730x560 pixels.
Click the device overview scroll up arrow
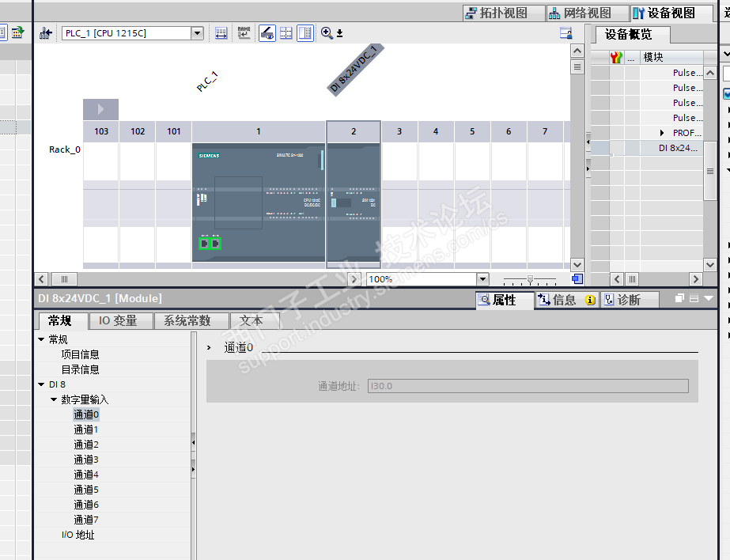click(710, 73)
